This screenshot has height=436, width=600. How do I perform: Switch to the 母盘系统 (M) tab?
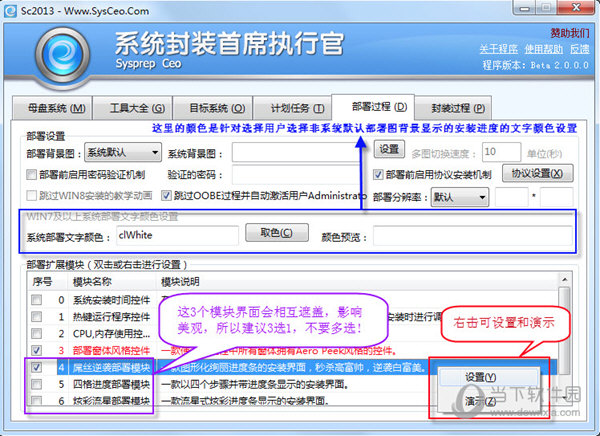(52, 108)
